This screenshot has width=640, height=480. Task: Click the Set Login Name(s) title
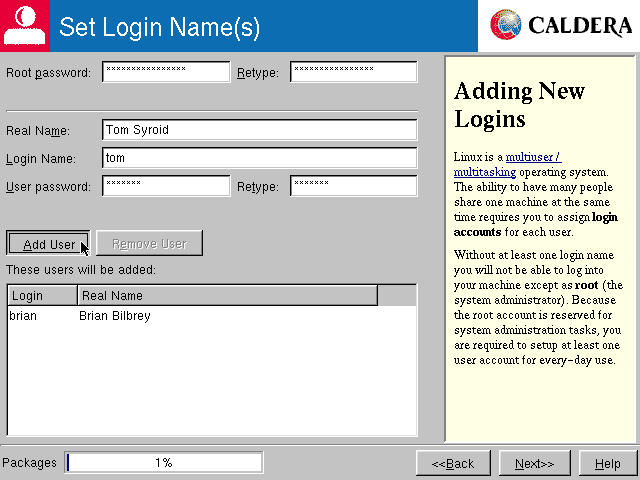[160, 27]
